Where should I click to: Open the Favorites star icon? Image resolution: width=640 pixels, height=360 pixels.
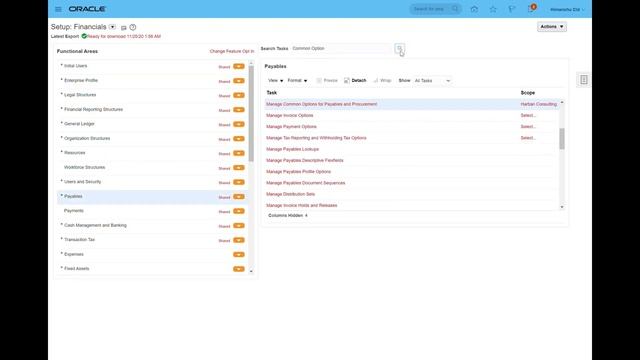pos(493,9)
